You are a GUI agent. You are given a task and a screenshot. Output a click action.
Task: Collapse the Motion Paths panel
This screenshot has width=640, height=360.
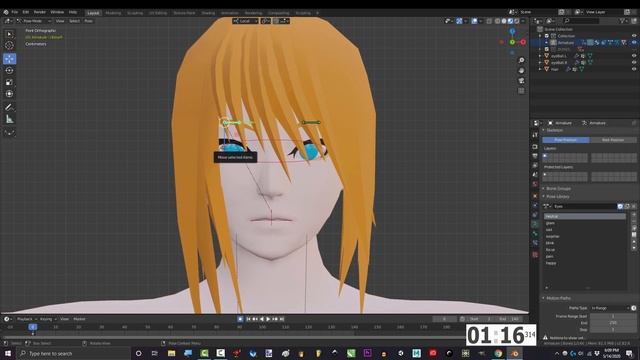coord(544,298)
